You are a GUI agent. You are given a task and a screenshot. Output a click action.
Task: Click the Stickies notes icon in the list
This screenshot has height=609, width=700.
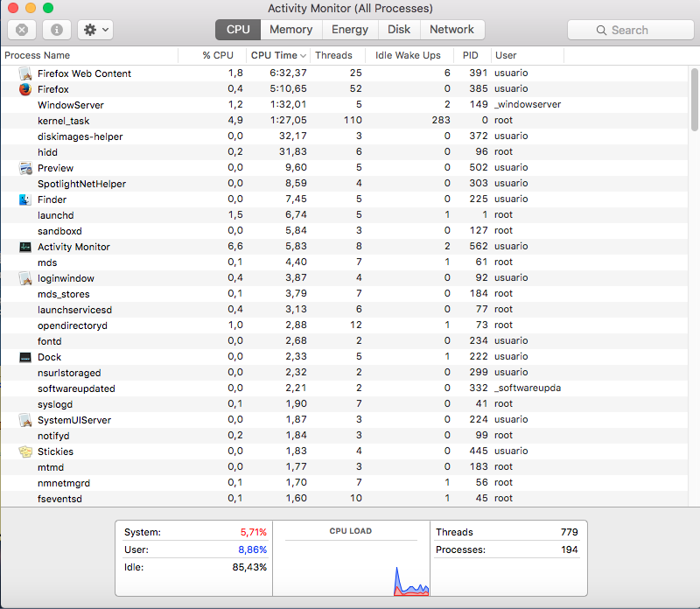coord(24,451)
